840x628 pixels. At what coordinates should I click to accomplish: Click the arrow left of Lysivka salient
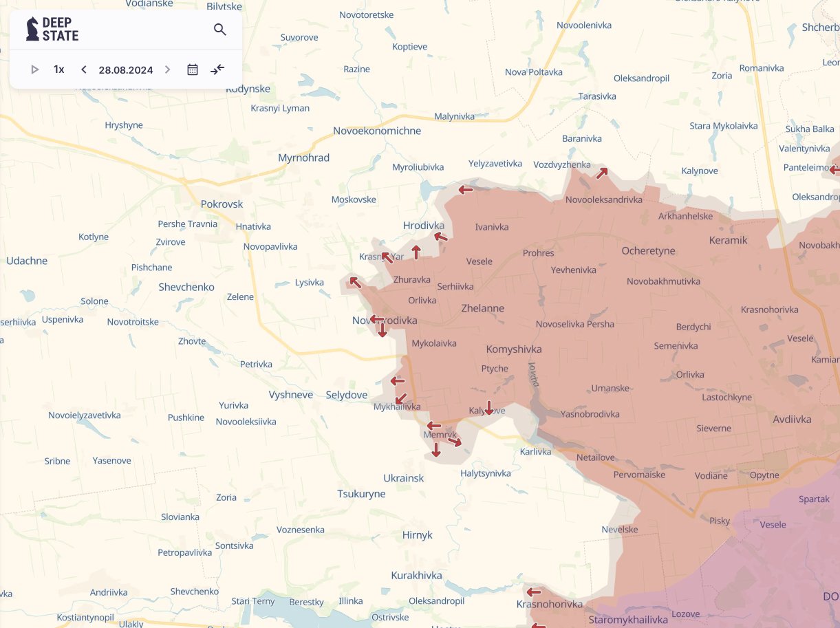point(355,281)
